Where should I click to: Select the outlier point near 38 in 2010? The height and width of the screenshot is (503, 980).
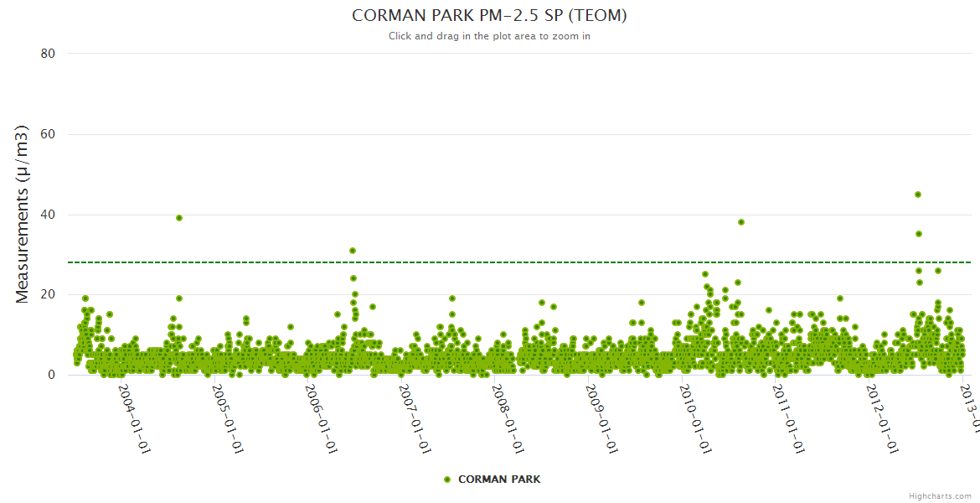coord(741,222)
